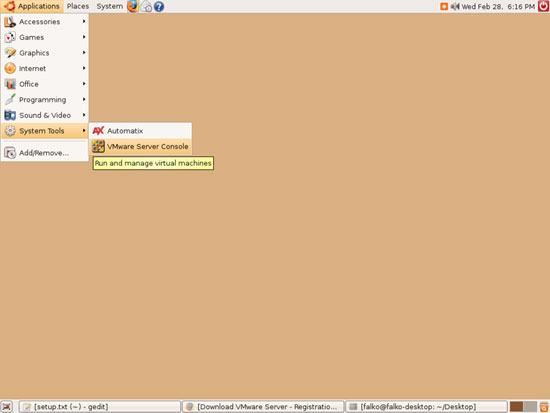Expand the Internet submenu arrow

pos(84,68)
